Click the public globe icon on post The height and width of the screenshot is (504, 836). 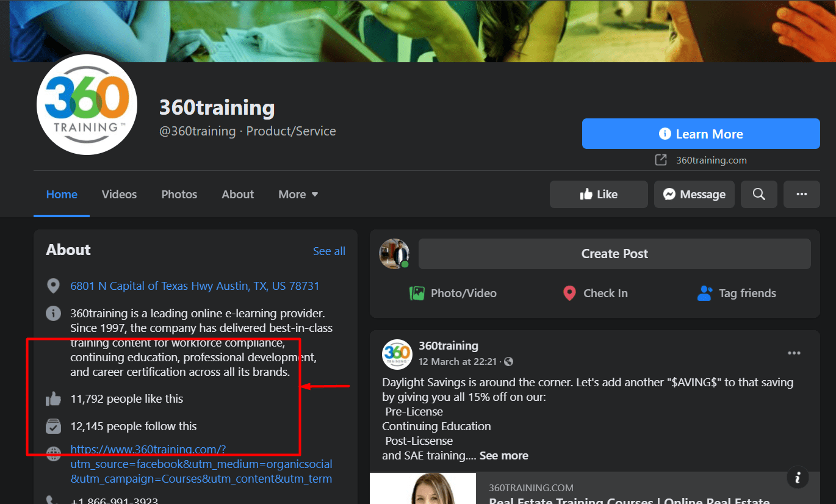coord(509,362)
